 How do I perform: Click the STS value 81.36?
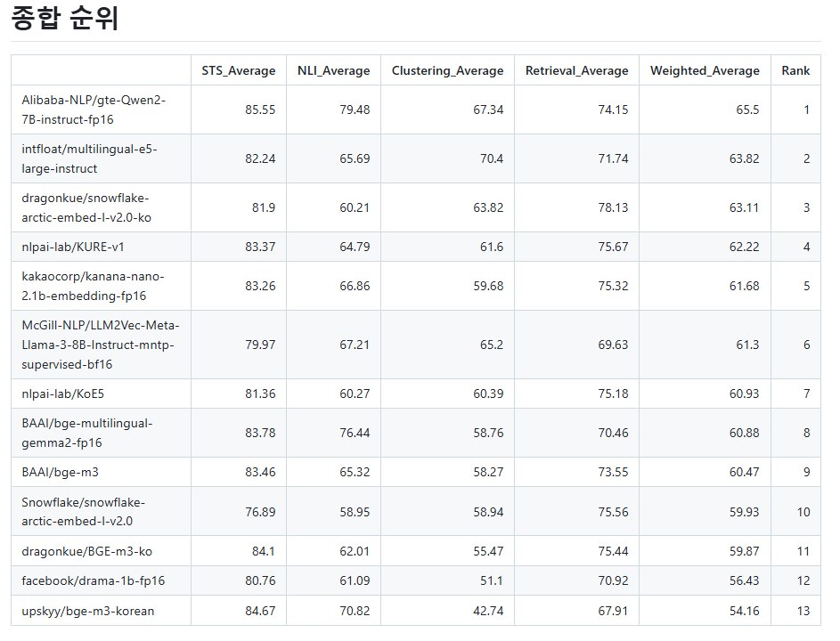260,394
